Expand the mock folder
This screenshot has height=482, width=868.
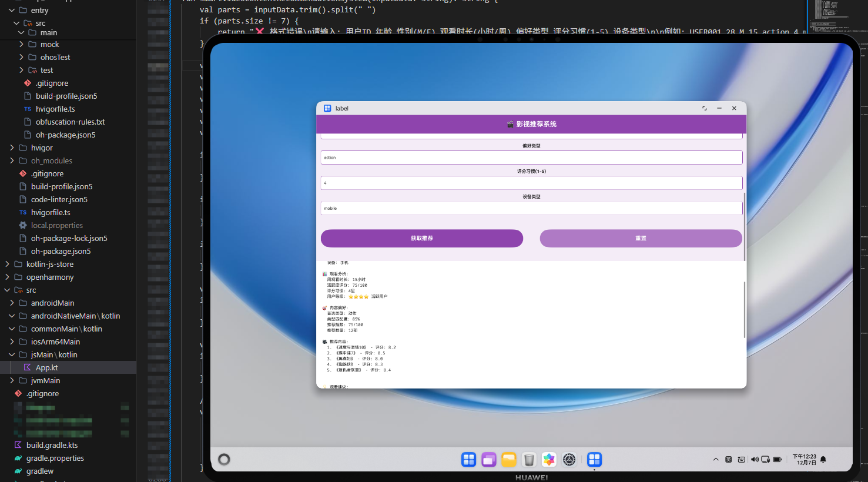(21, 44)
